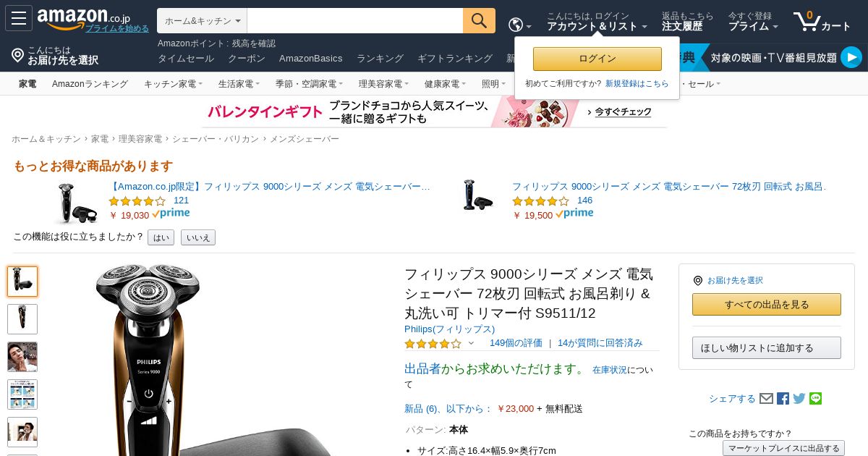
Task: Open the ランキング nav link
Action: tap(380, 59)
